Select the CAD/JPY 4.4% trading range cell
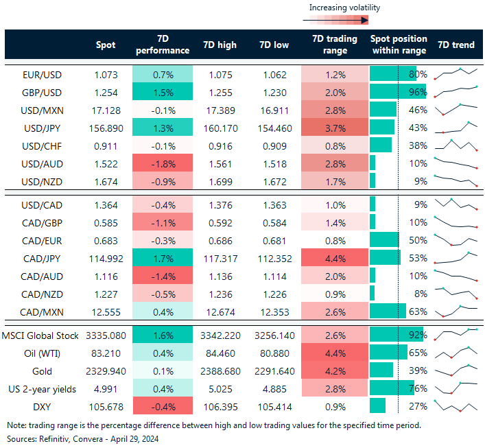Screen dimensions: 485x448 [335, 258]
